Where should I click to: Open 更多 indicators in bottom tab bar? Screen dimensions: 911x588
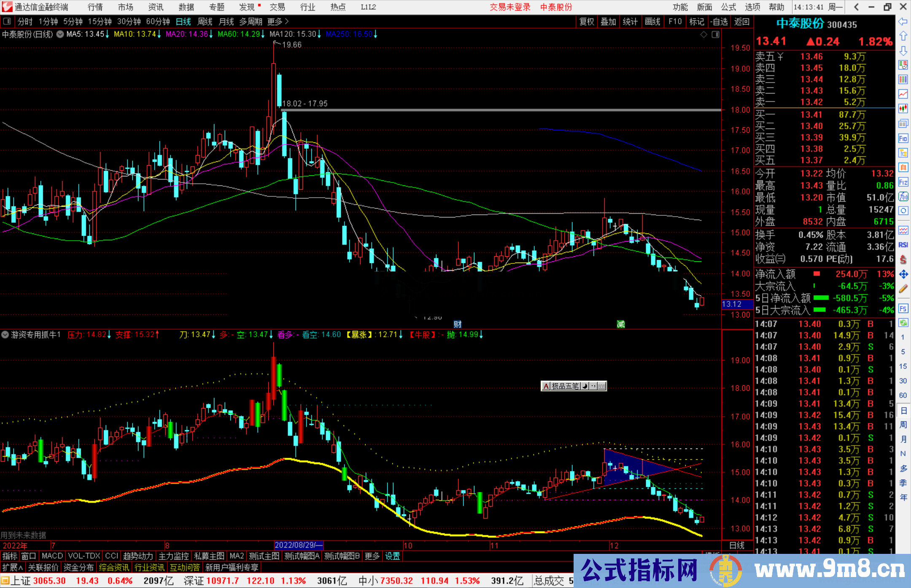coord(372,556)
